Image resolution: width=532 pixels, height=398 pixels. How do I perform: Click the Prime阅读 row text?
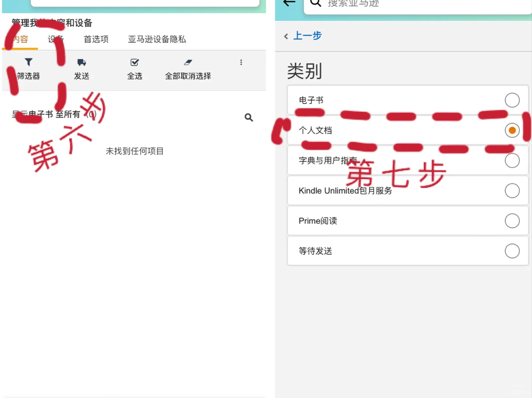[x=318, y=221]
